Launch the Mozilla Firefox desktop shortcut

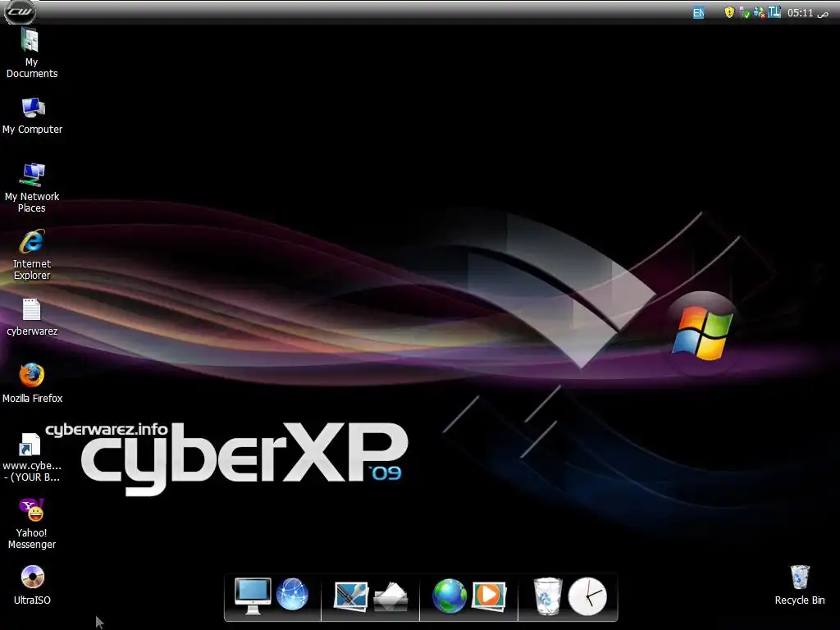[x=32, y=384]
